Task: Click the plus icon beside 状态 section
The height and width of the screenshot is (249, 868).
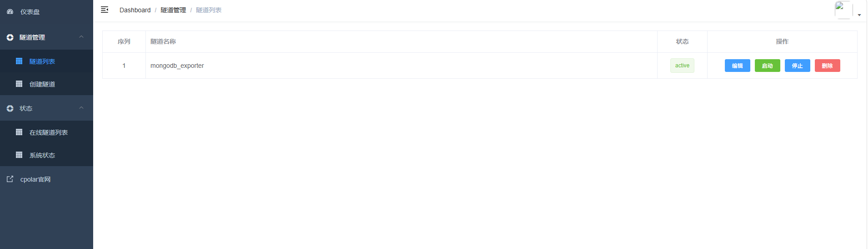Action: coord(10,108)
